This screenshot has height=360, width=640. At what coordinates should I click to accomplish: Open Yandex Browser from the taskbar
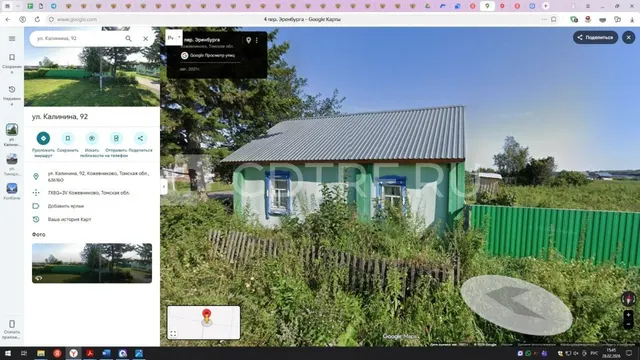[73, 353]
